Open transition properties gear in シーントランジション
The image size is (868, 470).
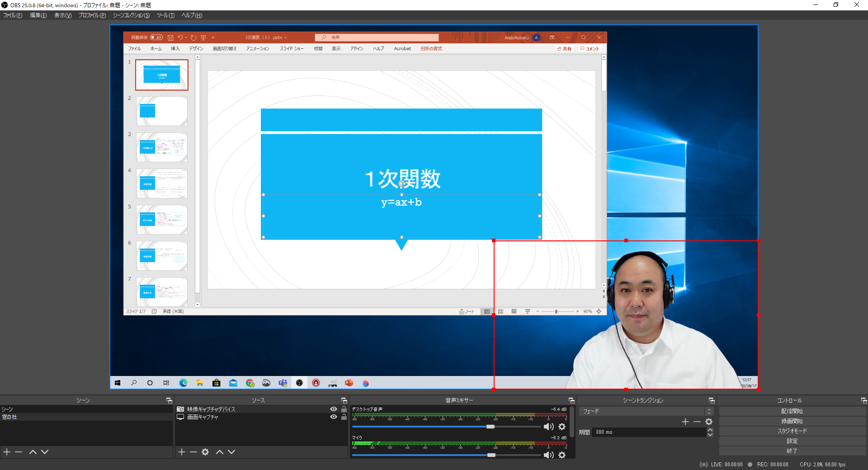[x=709, y=422]
